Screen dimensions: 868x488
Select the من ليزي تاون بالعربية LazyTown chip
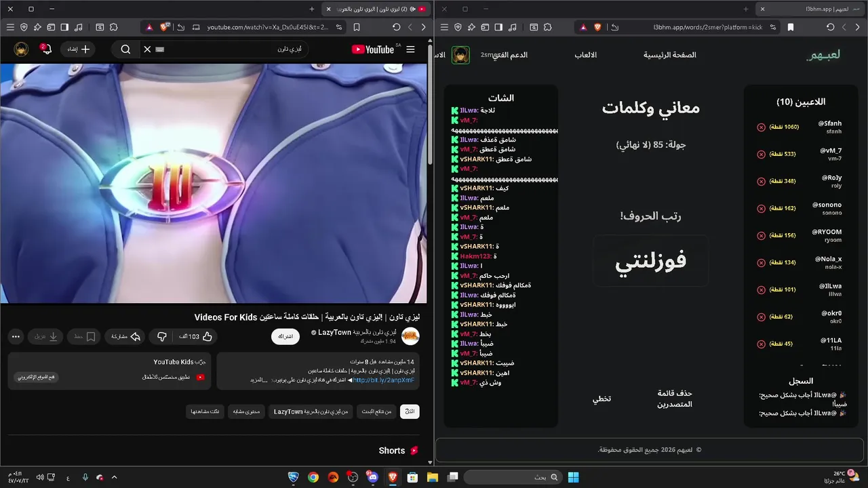tap(310, 411)
